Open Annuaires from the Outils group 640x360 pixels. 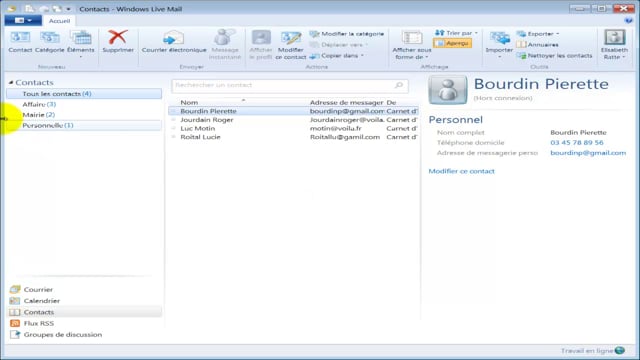[537, 44]
